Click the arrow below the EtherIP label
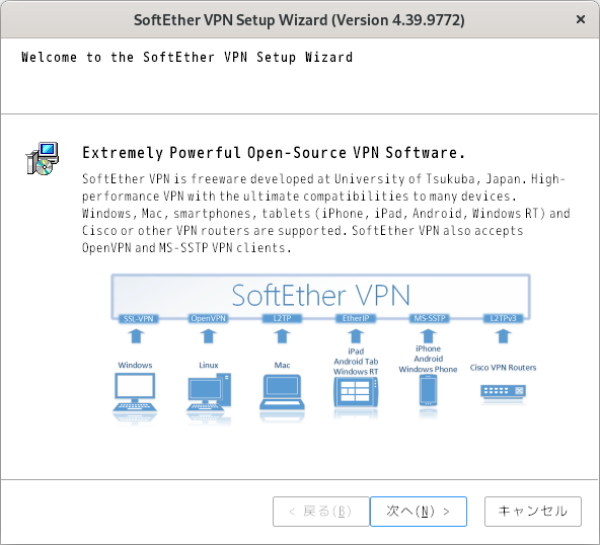This screenshot has width=600, height=545. click(x=356, y=336)
